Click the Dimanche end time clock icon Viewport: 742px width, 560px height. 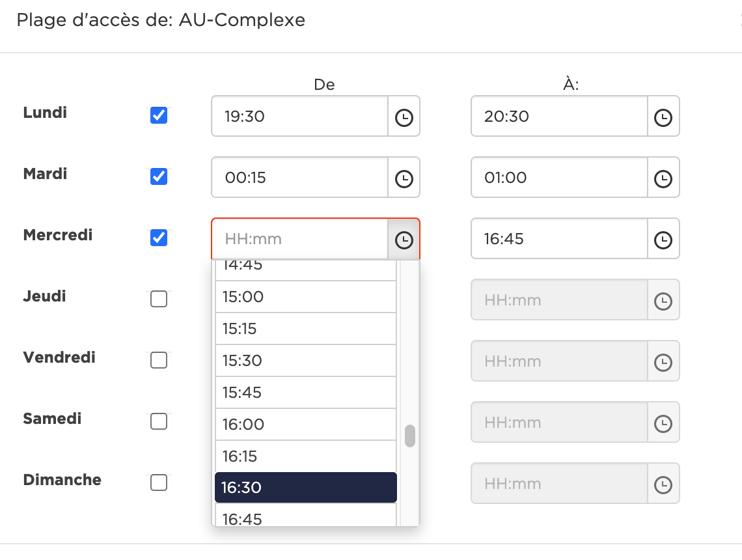(663, 484)
